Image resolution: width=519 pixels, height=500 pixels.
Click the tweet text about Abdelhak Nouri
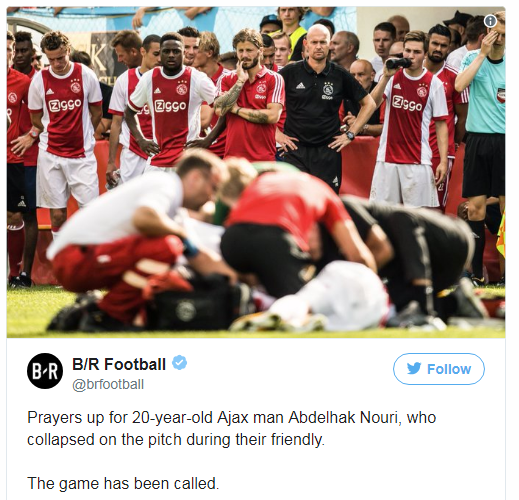point(232,429)
